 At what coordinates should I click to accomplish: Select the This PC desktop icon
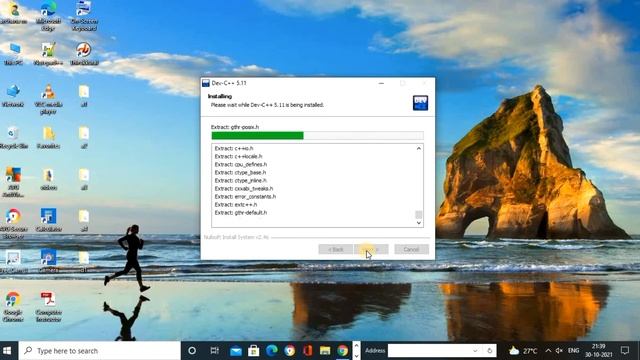[13, 54]
